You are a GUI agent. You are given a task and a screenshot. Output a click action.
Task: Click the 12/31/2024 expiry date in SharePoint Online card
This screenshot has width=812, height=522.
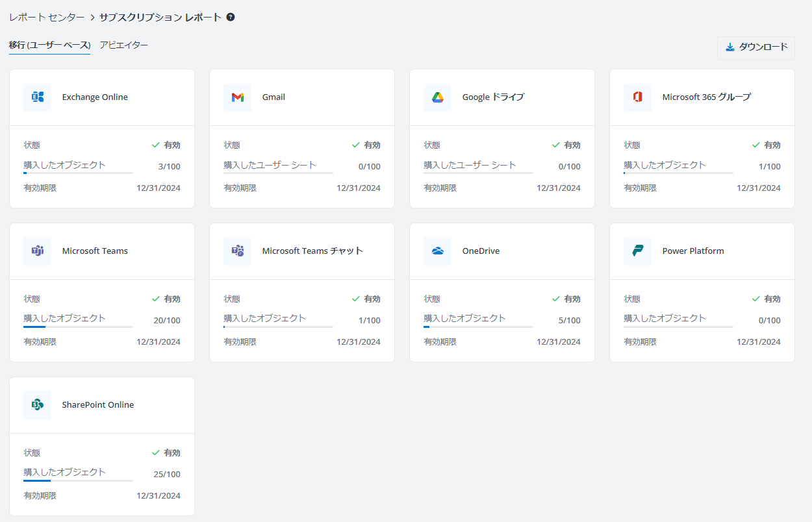coord(159,496)
